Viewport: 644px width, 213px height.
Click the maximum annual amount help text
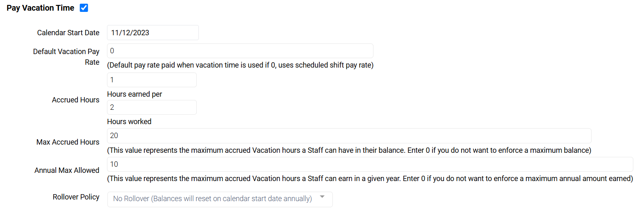point(370,179)
